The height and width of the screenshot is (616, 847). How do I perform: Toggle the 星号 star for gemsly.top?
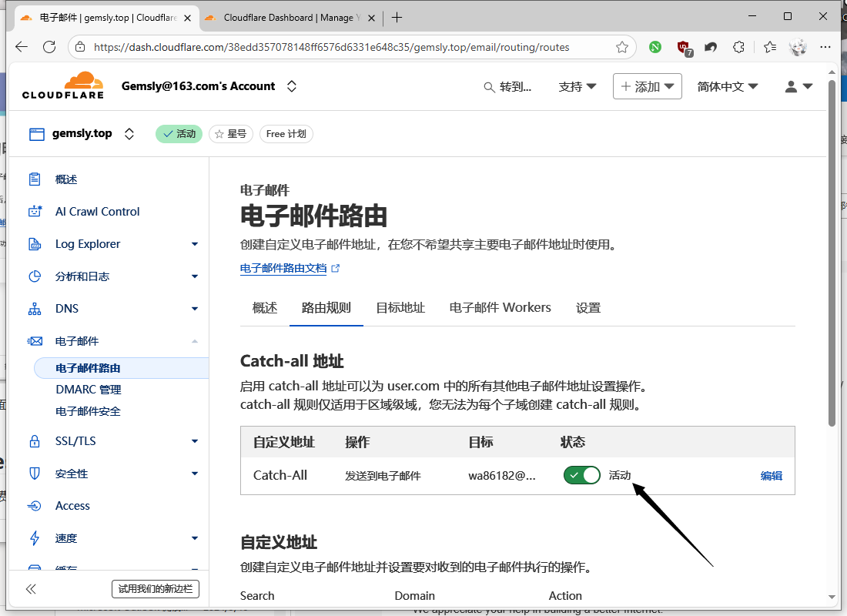point(231,134)
